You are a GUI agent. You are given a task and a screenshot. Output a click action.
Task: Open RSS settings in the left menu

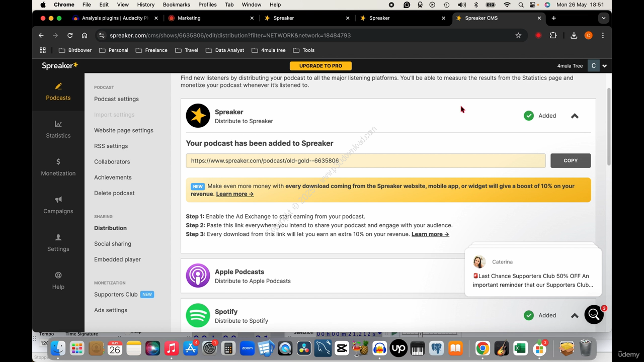pos(111,146)
